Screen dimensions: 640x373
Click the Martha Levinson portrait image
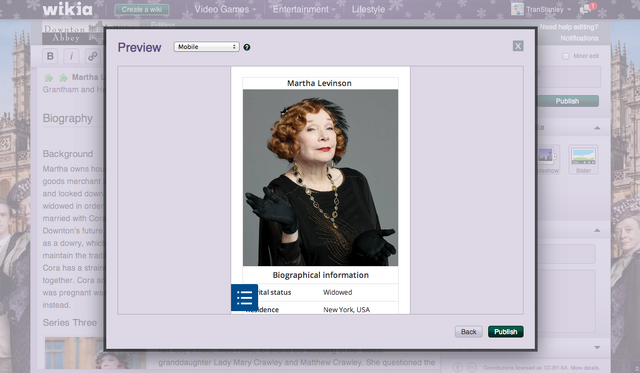tap(320, 178)
